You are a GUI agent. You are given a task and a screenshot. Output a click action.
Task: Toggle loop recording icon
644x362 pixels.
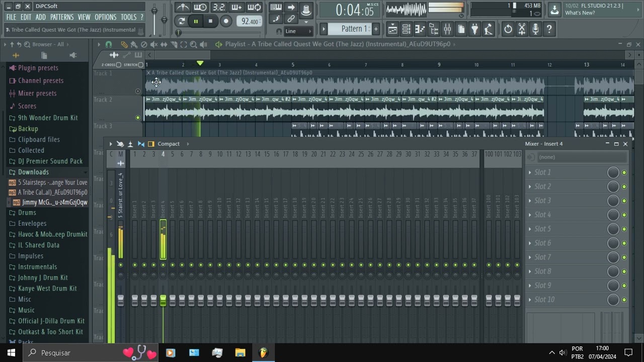point(254,7)
